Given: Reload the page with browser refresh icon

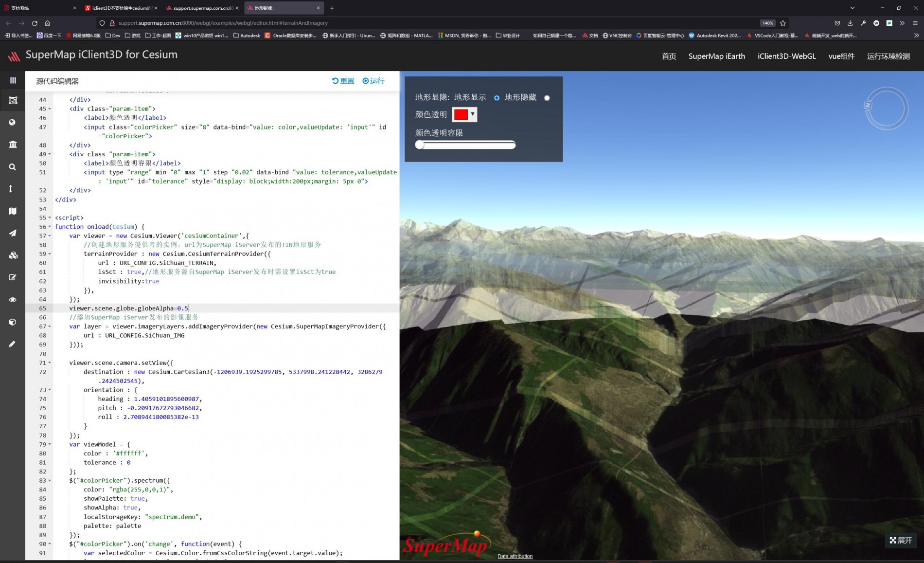Looking at the screenshot, I should (35, 23).
